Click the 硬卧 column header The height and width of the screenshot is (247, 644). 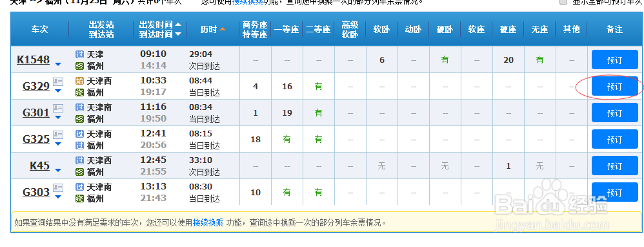(445, 29)
